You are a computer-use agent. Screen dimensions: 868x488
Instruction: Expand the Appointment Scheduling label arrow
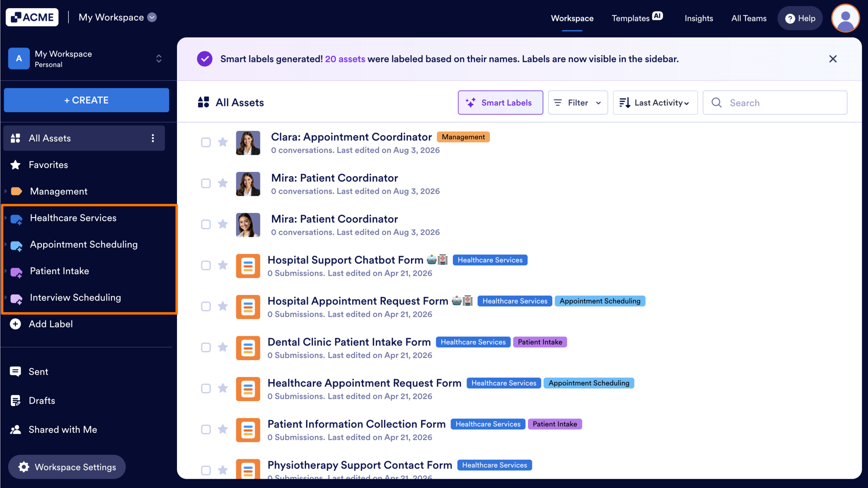tap(6, 244)
